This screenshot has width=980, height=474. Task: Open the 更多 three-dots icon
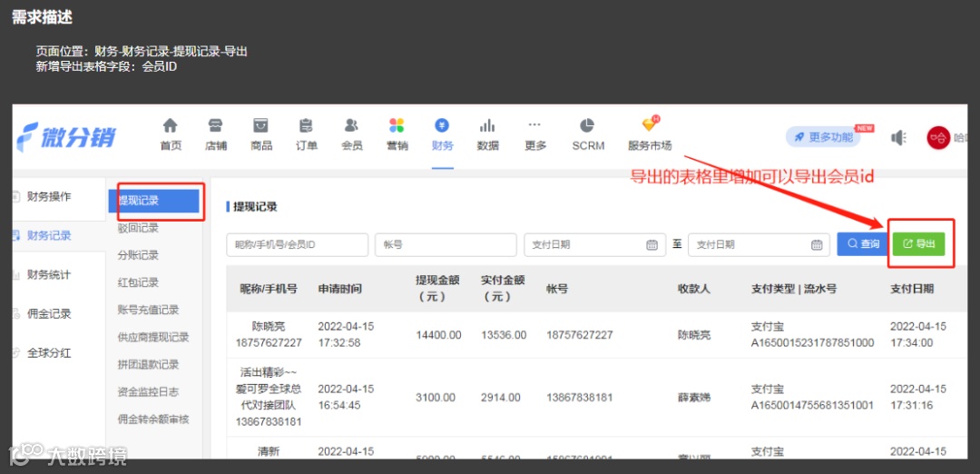tap(535, 125)
